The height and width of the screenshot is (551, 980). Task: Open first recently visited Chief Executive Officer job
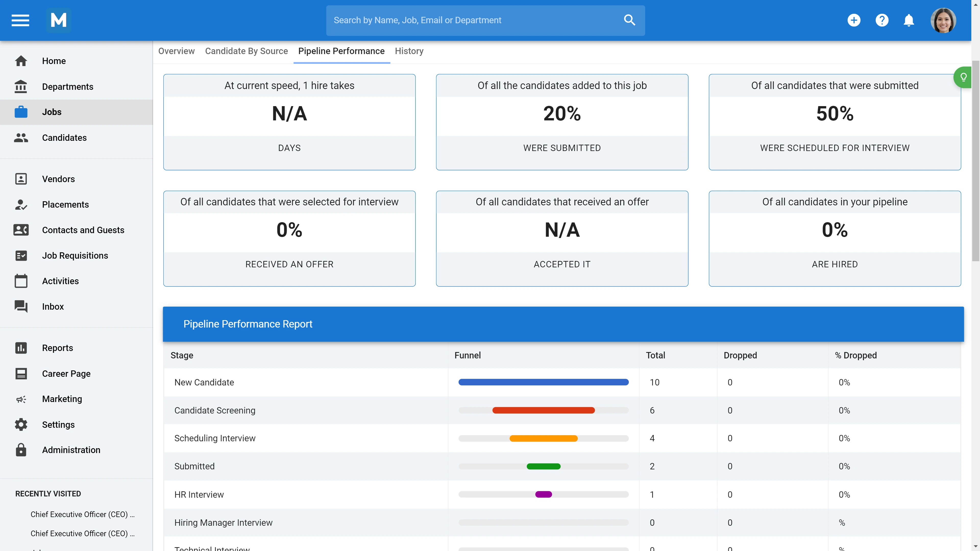point(82,514)
